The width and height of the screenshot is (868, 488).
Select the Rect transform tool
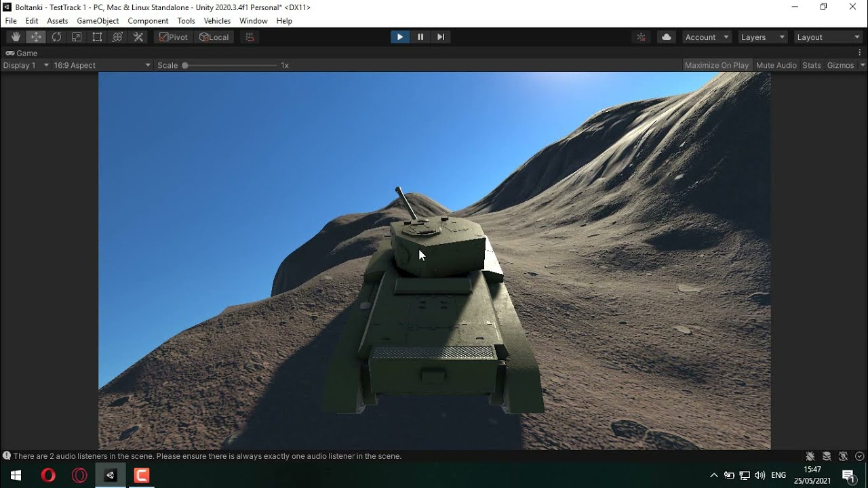click(x=98, y=37)
